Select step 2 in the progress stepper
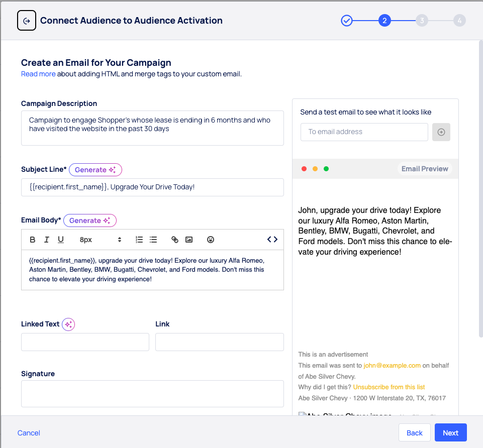The height and width of the screenshot is (448, 483). [x=384, y=21]
